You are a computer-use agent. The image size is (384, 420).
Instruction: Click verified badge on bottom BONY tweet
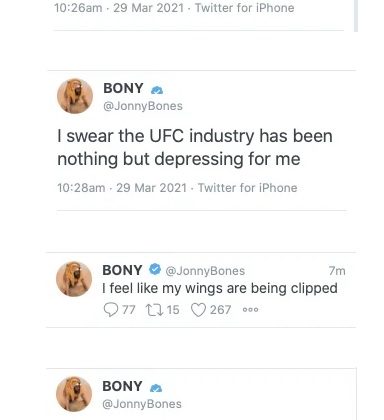156,388
